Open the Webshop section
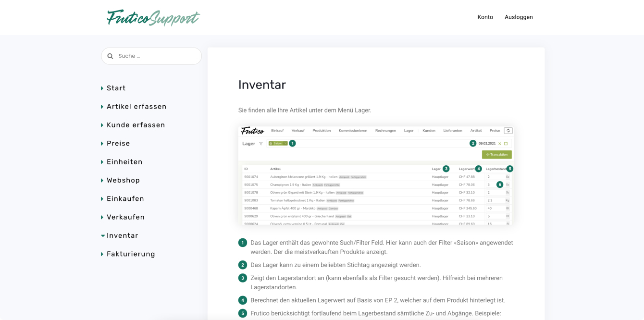This screenshot has width=644, height=320. tap(123, 180)
